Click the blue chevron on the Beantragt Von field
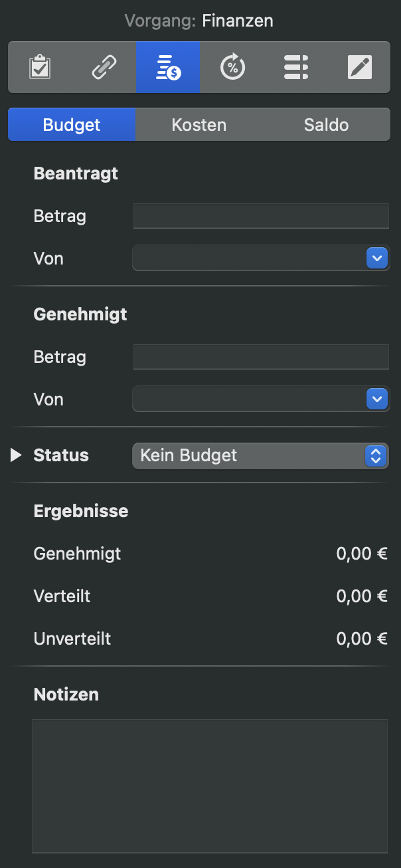 [x=377, y=258]
